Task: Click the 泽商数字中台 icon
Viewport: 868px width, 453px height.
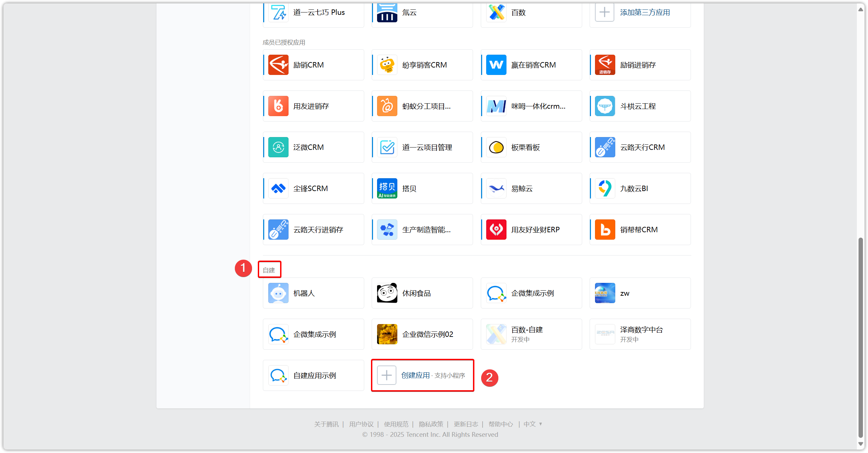Action: coord(605,334)
